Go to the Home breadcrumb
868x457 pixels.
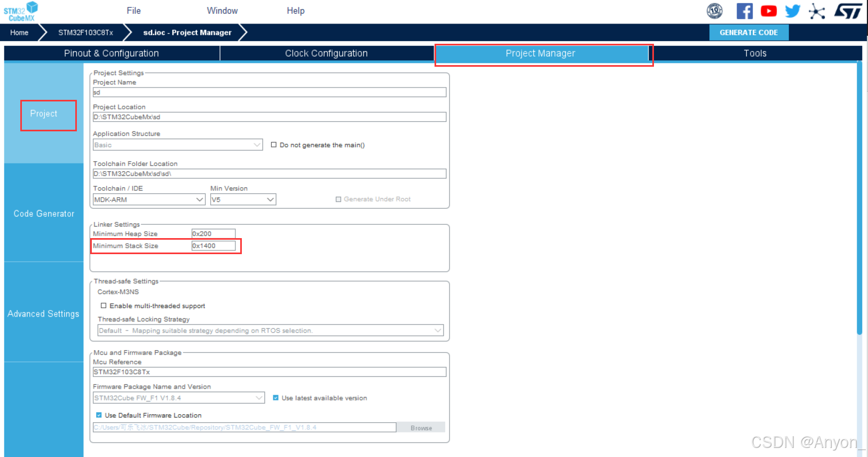coord(19,33)
